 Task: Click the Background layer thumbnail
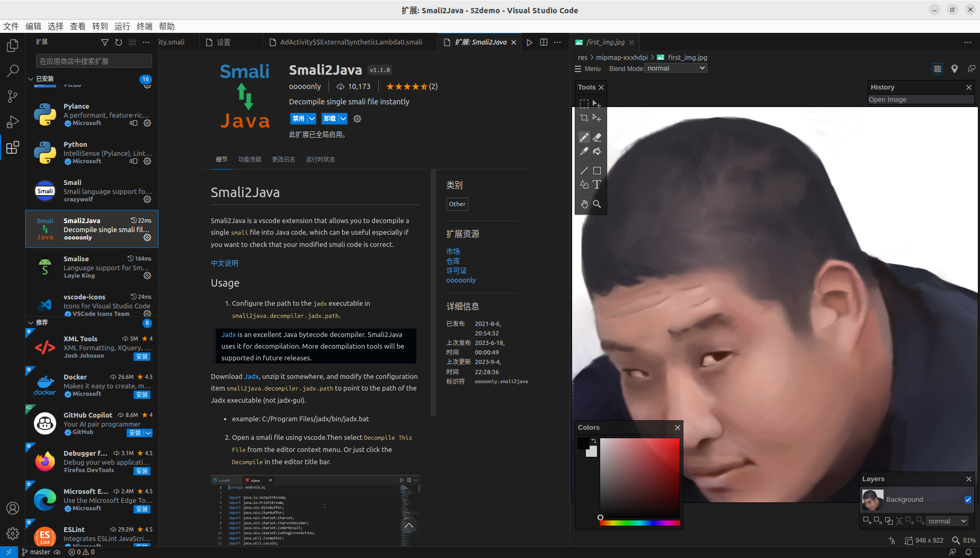point(872,500)
